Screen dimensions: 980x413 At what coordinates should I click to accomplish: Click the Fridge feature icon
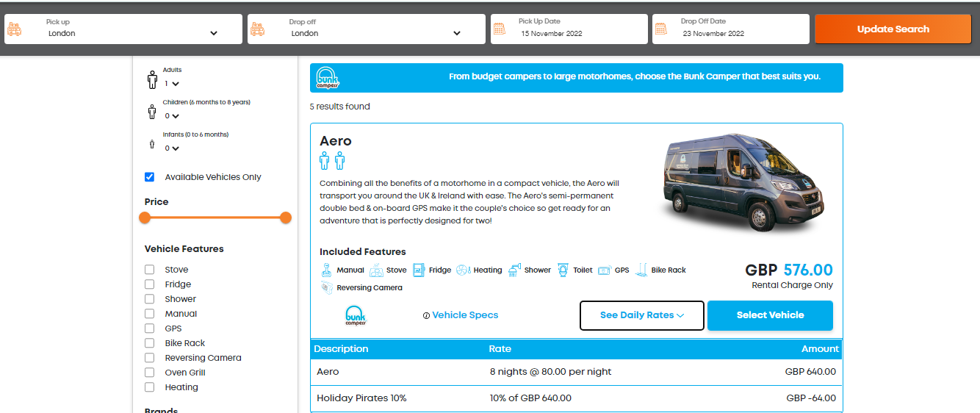419,270
